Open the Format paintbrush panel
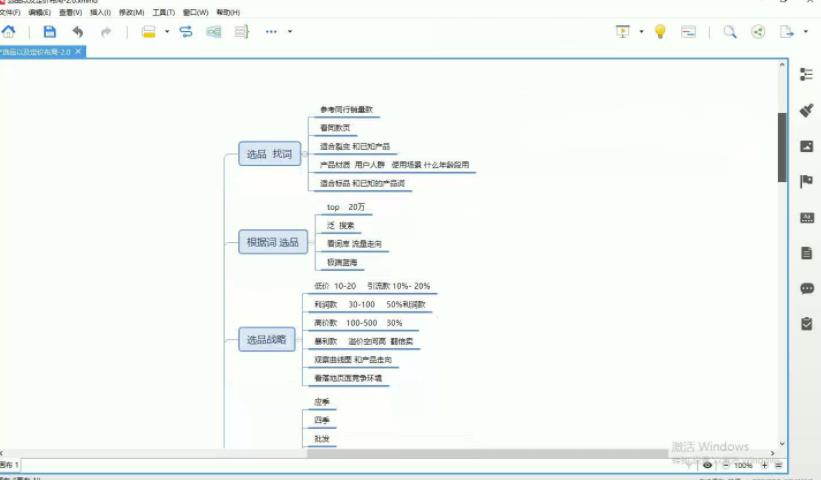Screen dimensions: 821x480 click(x=806, y=110)
